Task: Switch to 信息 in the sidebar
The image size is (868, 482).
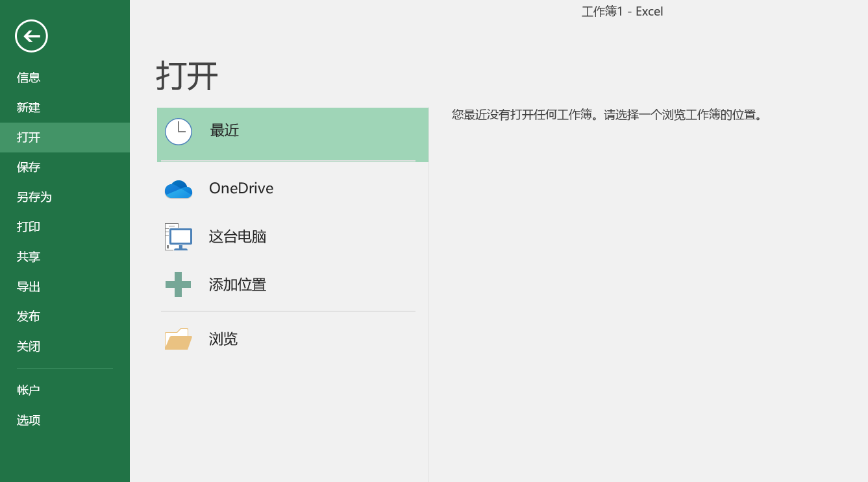Action: tap(28, 77)
